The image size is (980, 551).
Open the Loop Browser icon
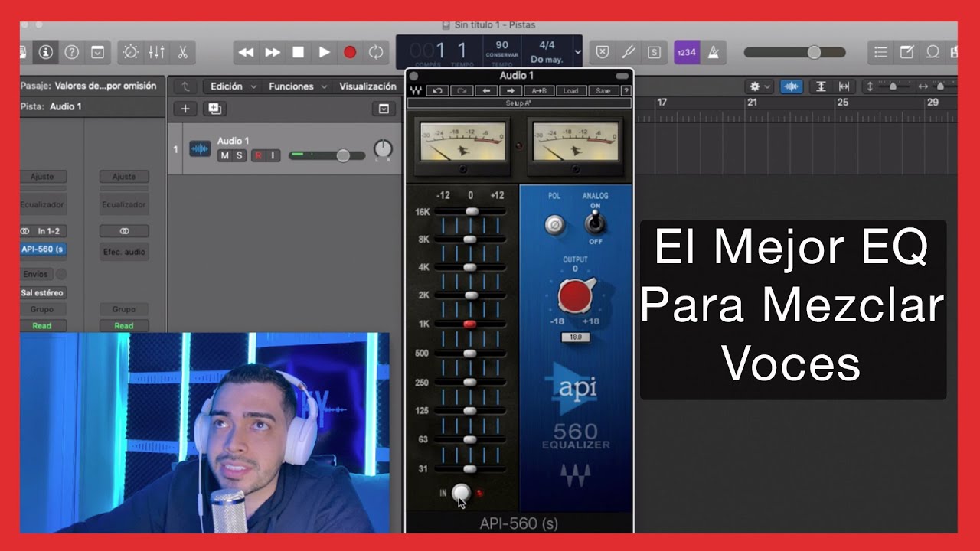coord(933,52)
